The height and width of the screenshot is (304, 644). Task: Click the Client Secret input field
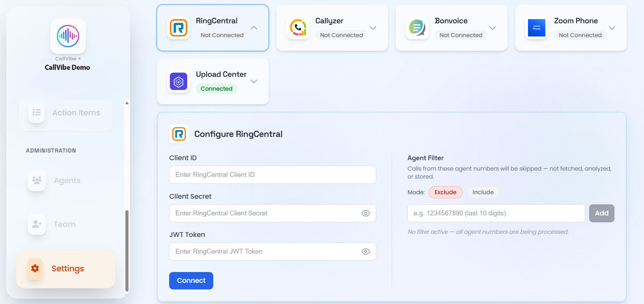(x=273, y=213)
